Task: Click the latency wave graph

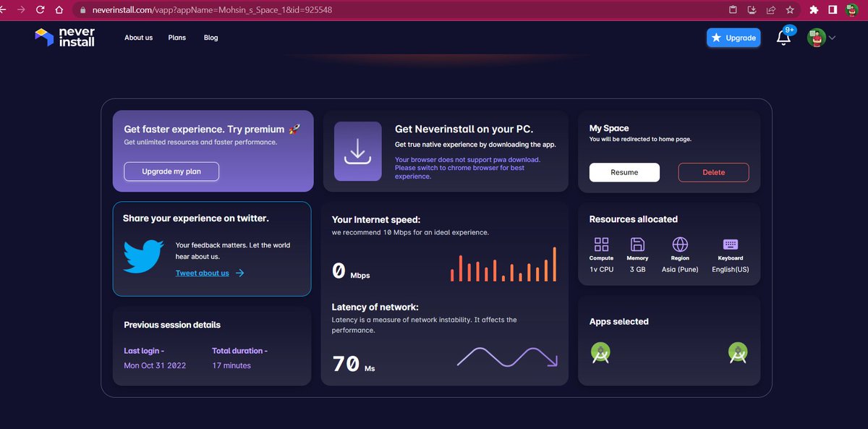Action: point(507,357)
